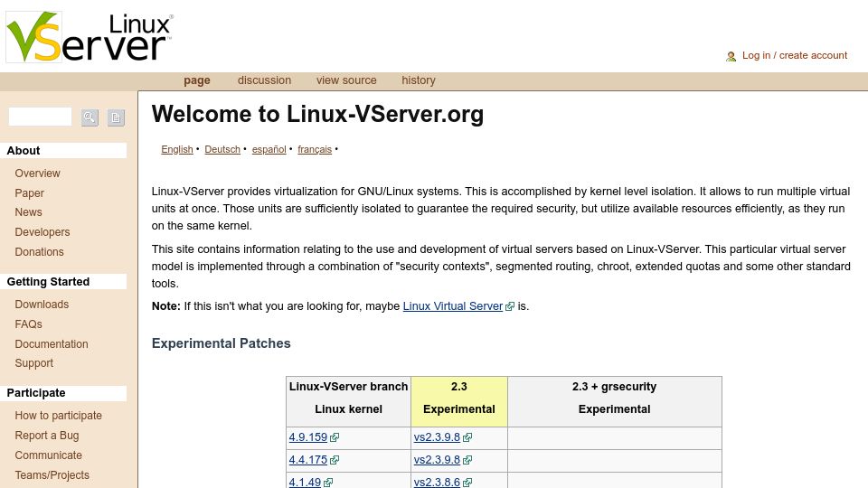Click the Linux VServer logo
This screenshot has height=488, width=868.
tap(90, 37)
